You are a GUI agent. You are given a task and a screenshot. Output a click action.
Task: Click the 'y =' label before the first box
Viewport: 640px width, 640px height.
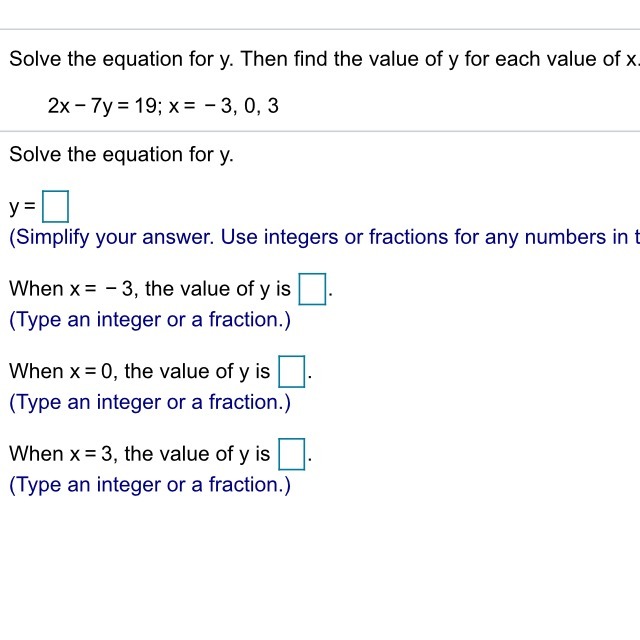(22, 207)
